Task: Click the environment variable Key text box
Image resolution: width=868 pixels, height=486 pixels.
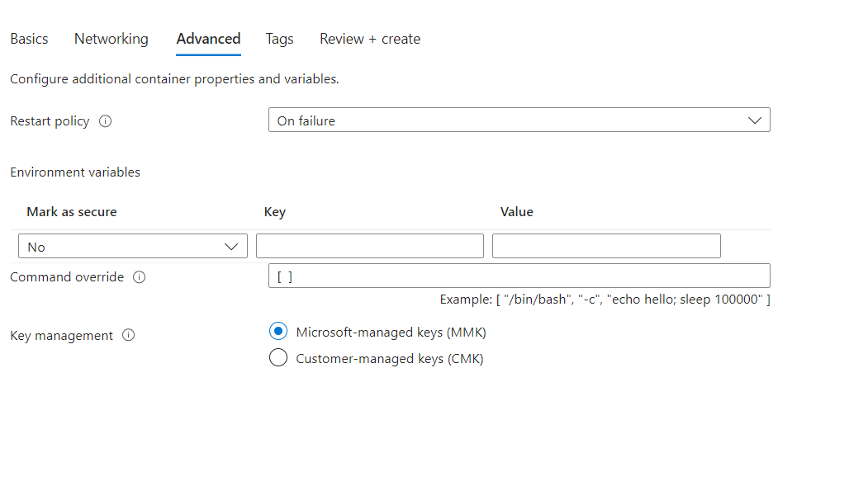Action: pyautogui.click(x=369, y=246)
